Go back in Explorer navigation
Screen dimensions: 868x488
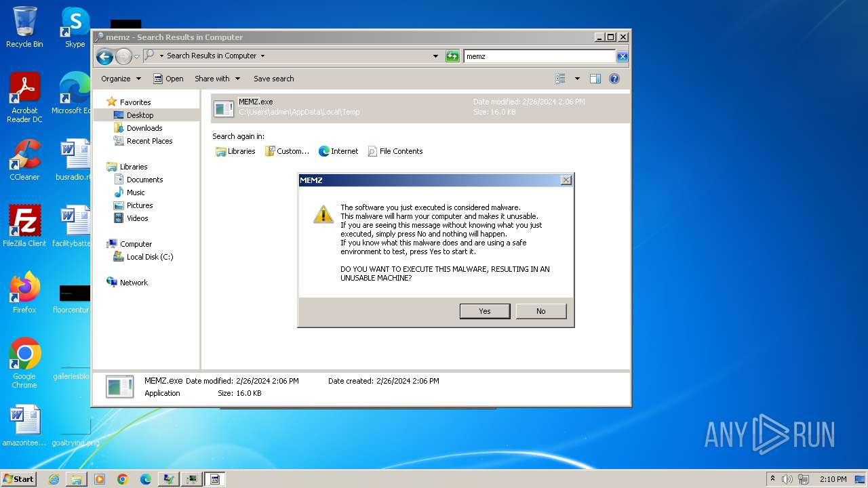104,56
